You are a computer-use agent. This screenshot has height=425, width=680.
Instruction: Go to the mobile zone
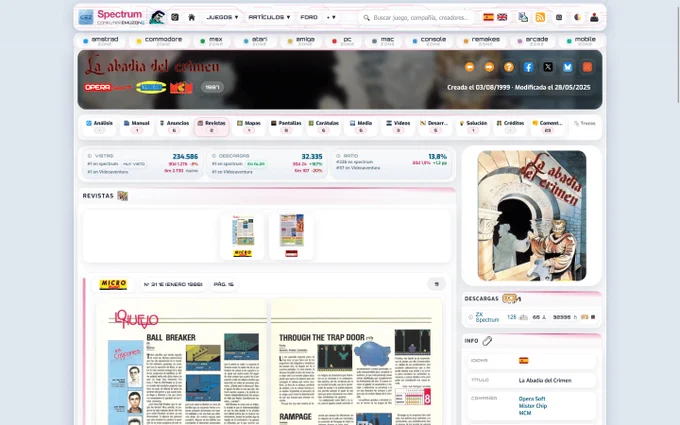pos(581,41)
